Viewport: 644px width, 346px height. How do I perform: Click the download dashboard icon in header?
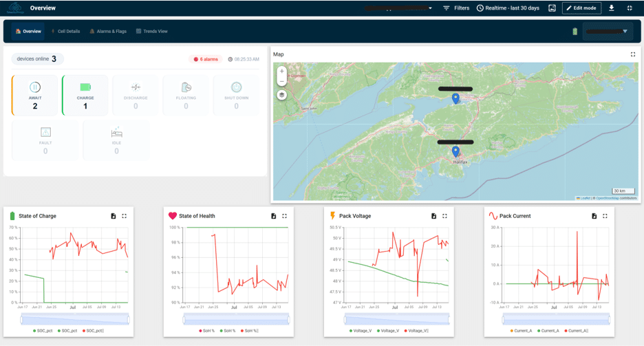[x=612, y=8]
